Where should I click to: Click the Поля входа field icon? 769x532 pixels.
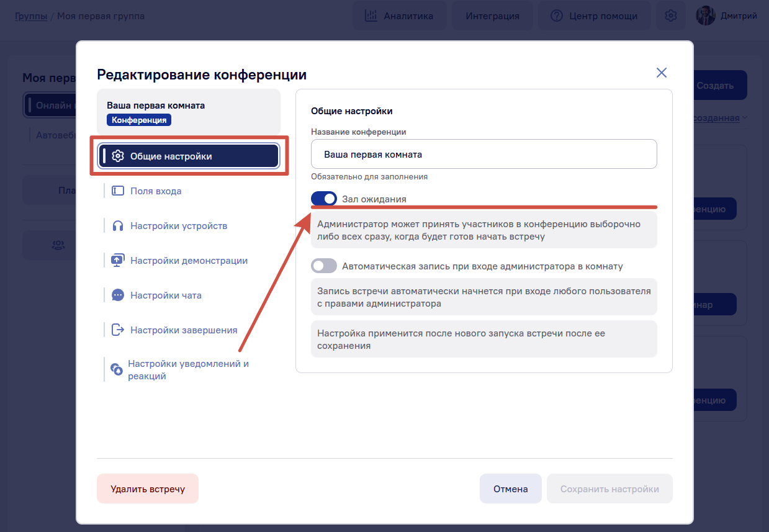pos(118,191)
